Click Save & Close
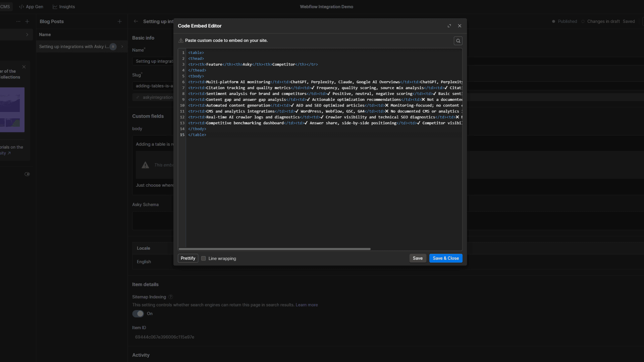644x362 pixels. [x=446, y=258]
